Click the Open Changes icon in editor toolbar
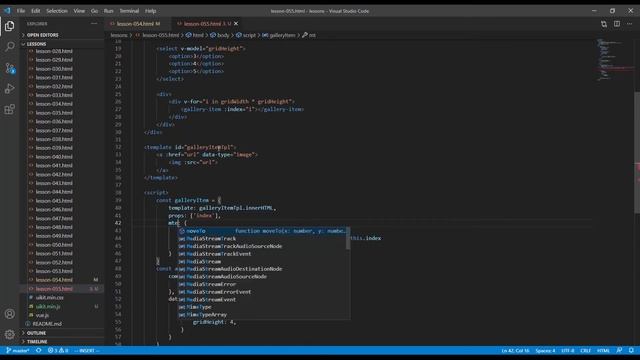Viewport: 640px width, 360px height. pos(604,24)
